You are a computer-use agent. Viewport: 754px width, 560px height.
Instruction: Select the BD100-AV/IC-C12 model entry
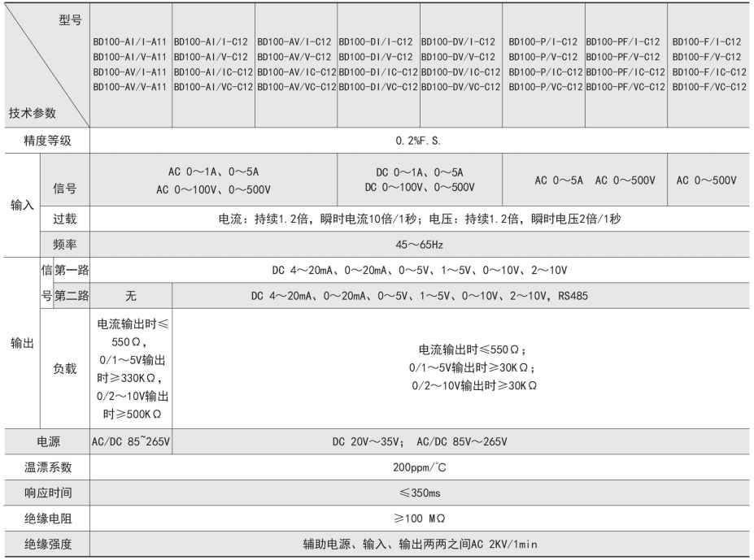point(296,72)
